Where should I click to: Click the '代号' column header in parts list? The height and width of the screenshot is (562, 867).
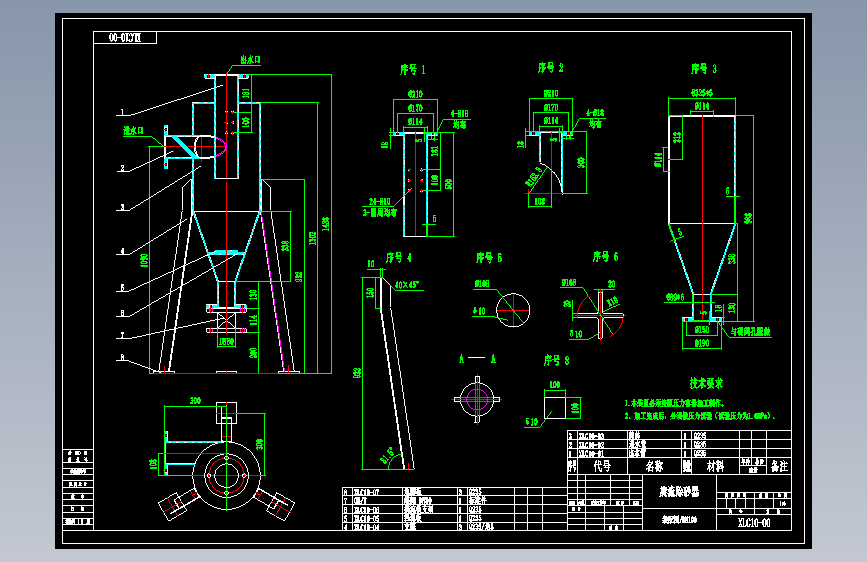click(x=602, y=466)
